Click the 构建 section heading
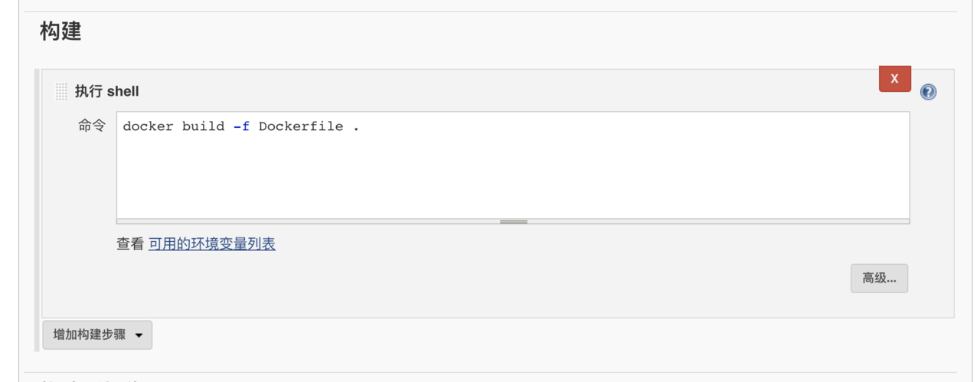This screenshot has width=980, height=382. coord(60,32)
